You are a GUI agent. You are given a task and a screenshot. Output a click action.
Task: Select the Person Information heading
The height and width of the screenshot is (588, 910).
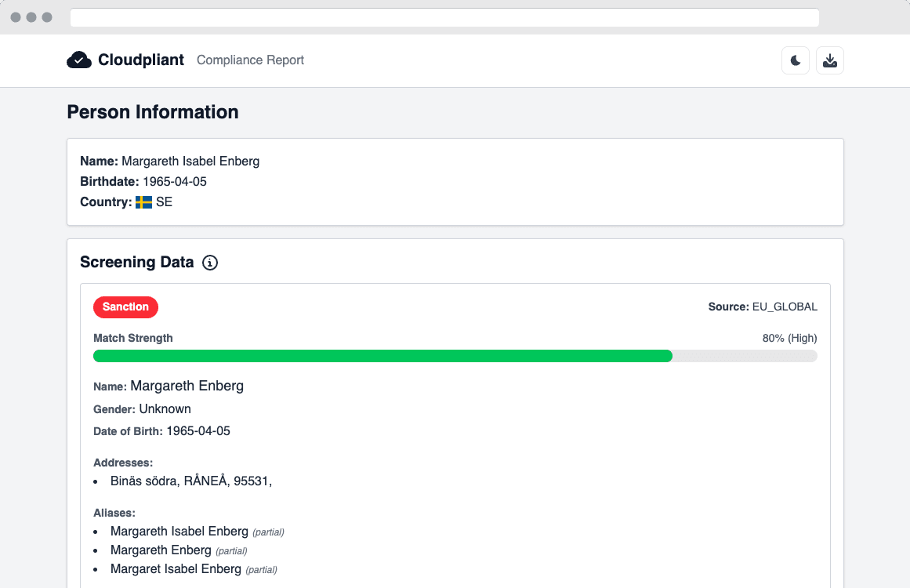(153, 112)
